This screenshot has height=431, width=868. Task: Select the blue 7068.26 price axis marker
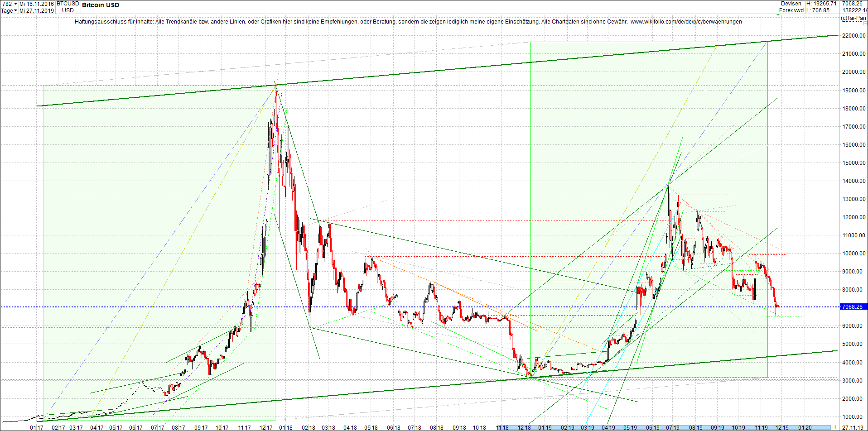tap(853, 307)
